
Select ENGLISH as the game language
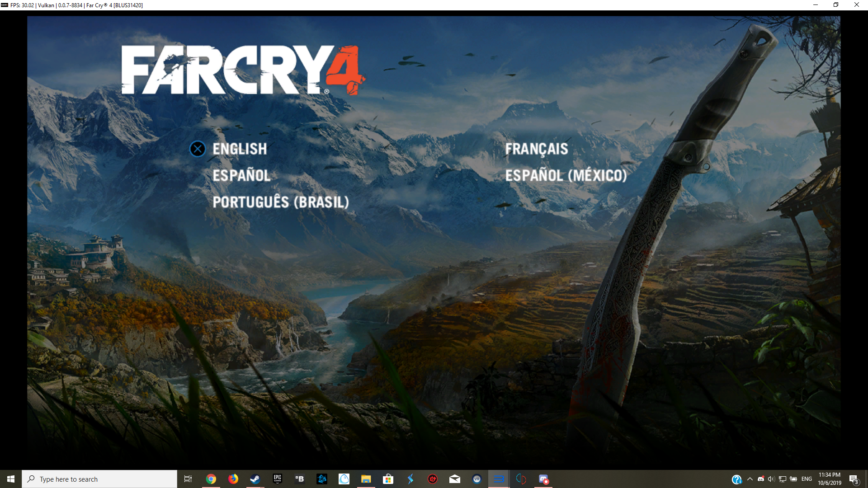(x=240, y=149)
